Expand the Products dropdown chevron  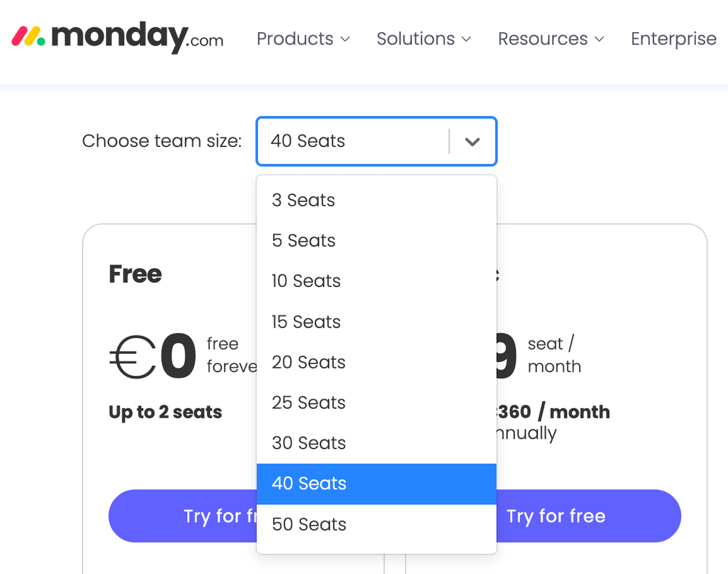pyautogui.click(x=346, y=39)
